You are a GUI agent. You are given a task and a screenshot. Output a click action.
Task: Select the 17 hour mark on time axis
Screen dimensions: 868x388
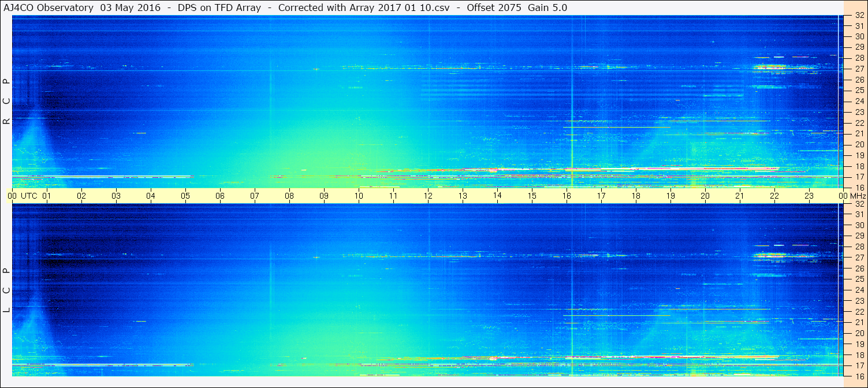point(601,196)
